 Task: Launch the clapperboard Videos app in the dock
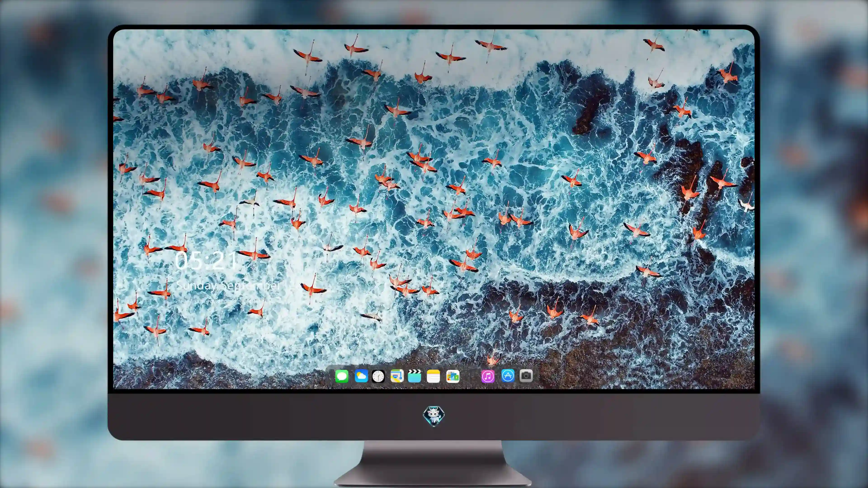click(415, 376)
